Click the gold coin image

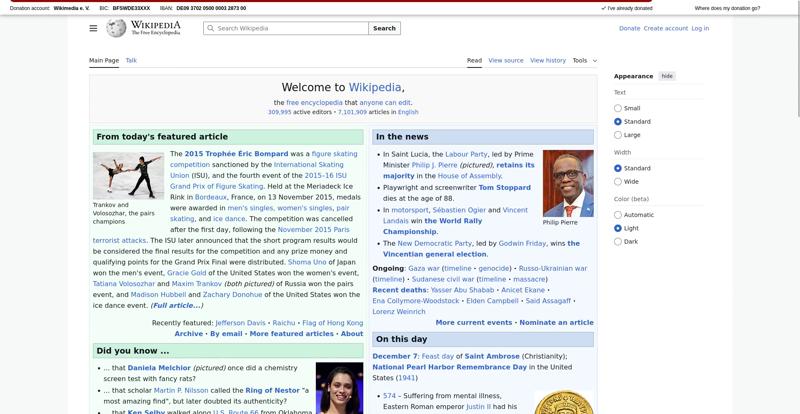point(563,402)
